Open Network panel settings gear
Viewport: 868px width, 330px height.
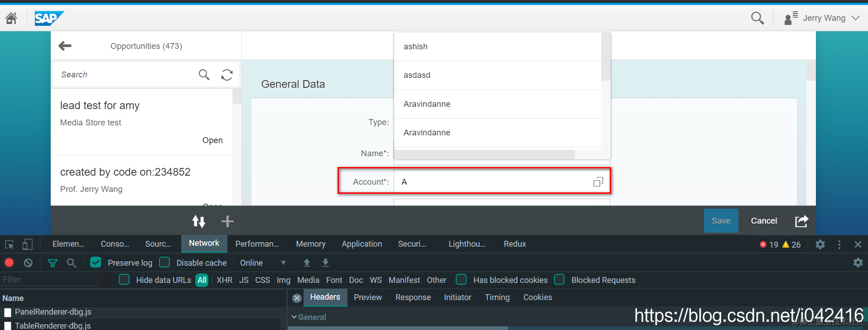coord(858,263)
